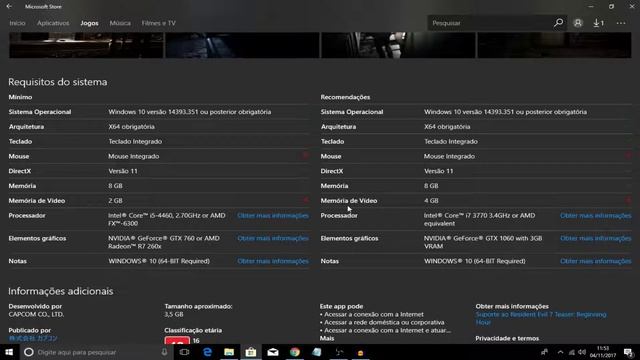Click 'NVIDIA GeForce GTX 760' graphics text
640x360 pixels.
coord(164,242)
